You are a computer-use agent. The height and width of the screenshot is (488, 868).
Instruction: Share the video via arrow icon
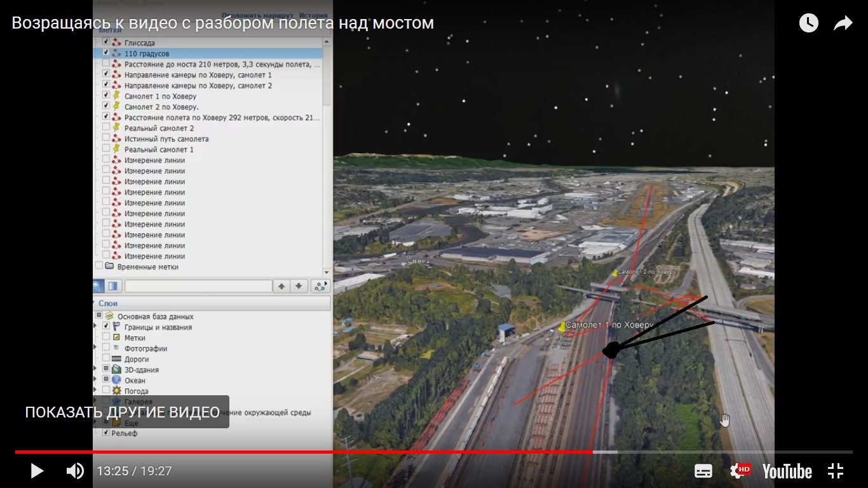click(843, 24)
